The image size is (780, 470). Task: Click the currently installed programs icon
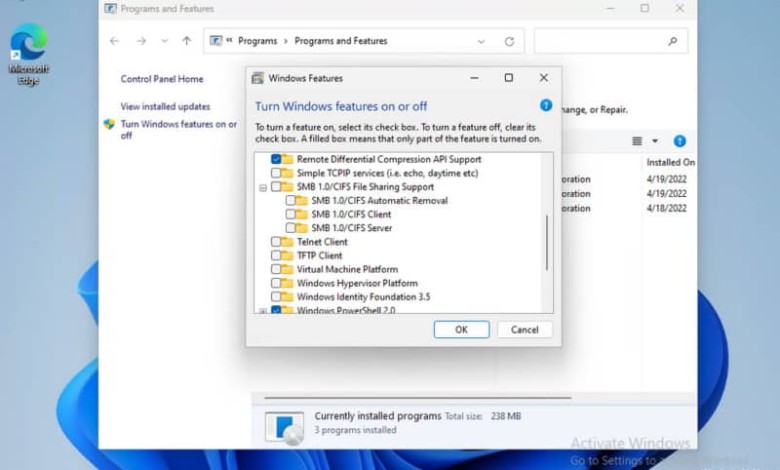tap(285, 427)
